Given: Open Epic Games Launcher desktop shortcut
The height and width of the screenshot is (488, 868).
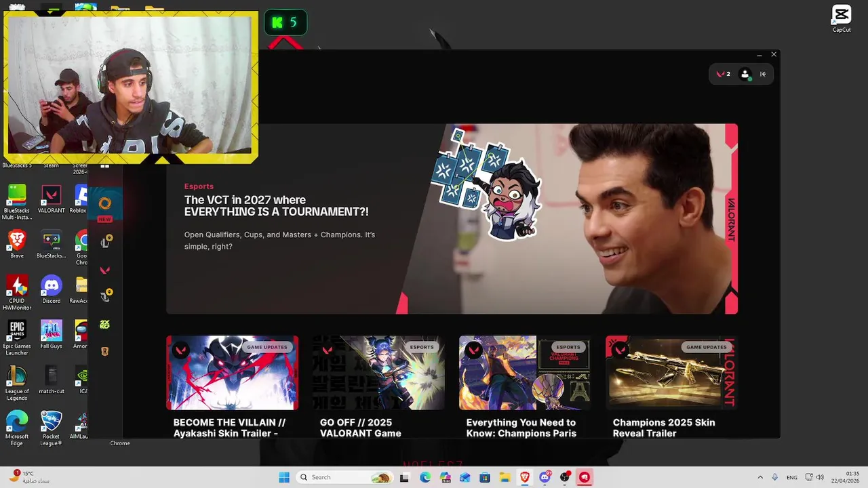Looking at the screenshot, I should (x=16, y=338).
